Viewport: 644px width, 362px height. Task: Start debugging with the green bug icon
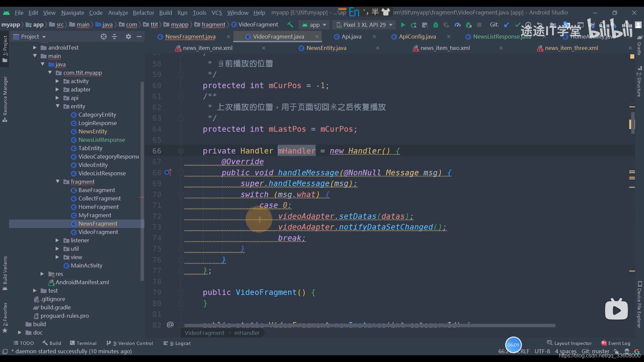435,25
